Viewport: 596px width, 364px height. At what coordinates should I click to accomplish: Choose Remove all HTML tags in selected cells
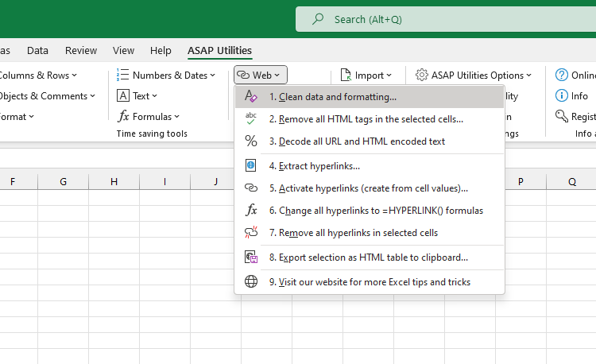point(369,119)
